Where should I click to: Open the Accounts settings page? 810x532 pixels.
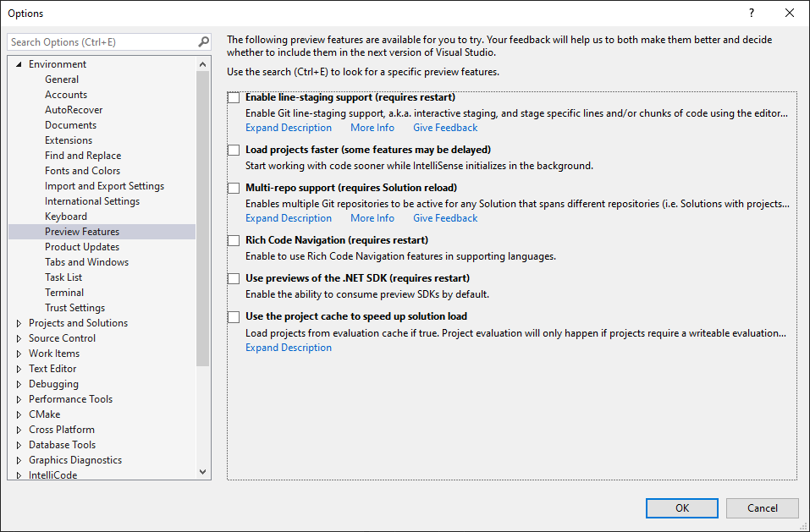pyautogui.click(x=66, y=95)
